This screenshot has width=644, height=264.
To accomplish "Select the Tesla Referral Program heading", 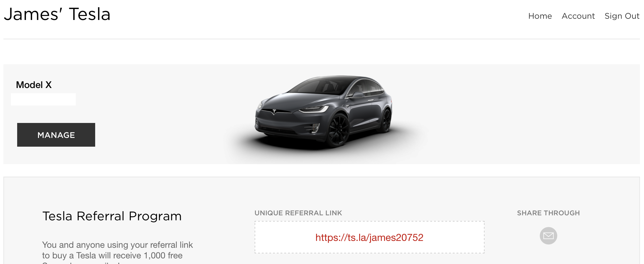I will [x=112, y=216].
